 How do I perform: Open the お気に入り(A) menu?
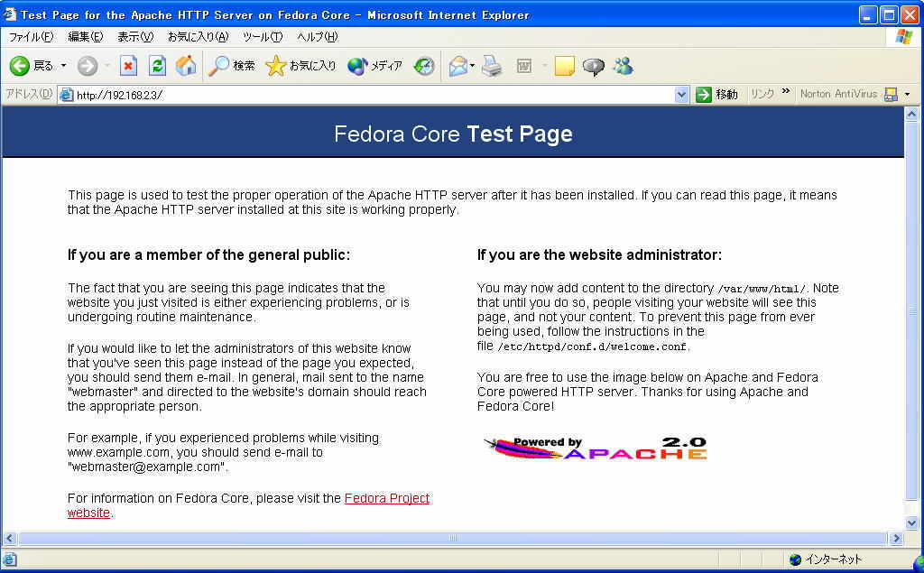click(198, 37)
